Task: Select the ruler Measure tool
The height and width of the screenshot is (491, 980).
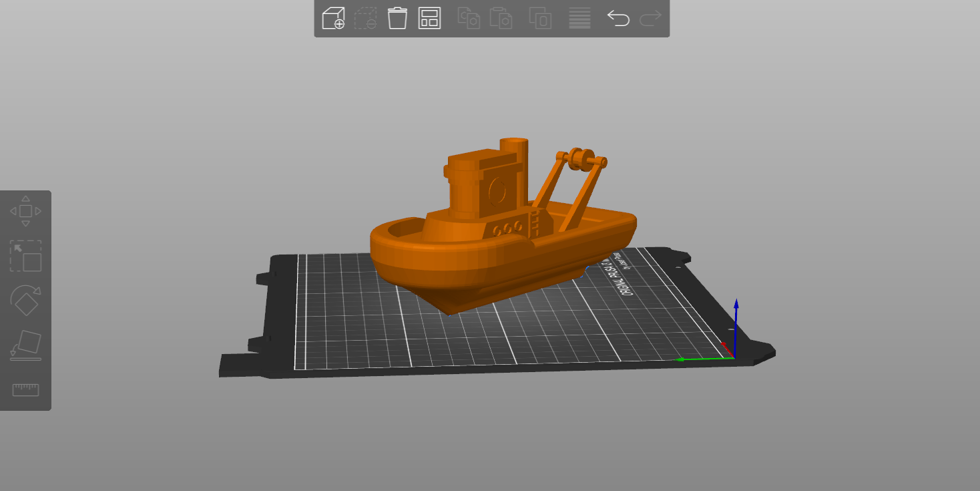Action: point(25,389)
